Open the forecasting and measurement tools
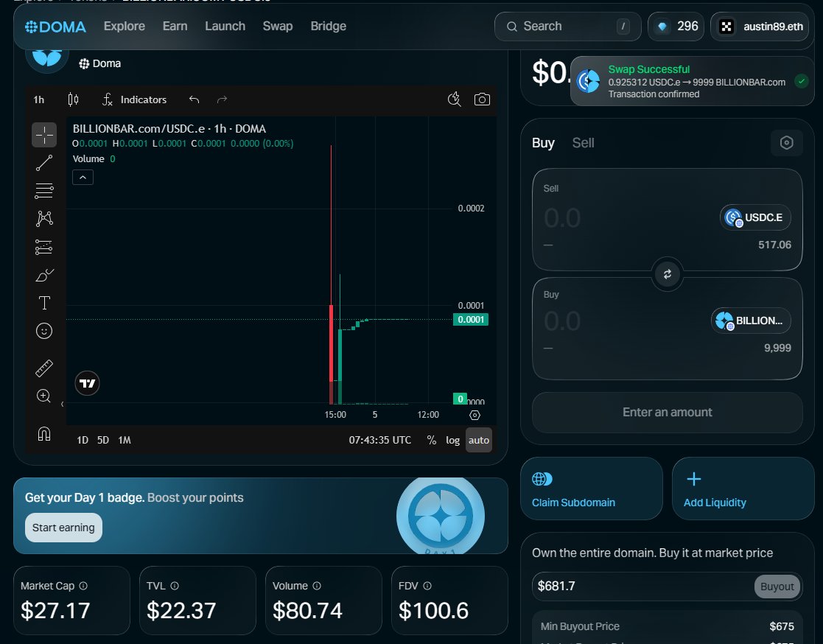This screenshot has height=644, width=823. click(x=44, y=247)
